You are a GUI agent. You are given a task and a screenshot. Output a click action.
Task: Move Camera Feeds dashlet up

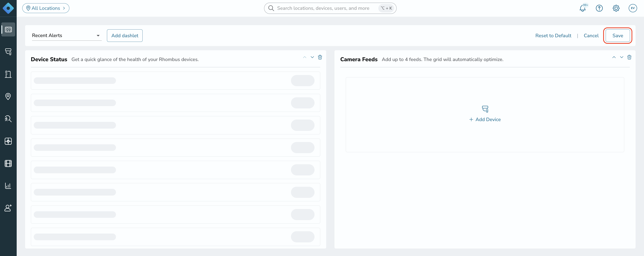click(614, 57)
